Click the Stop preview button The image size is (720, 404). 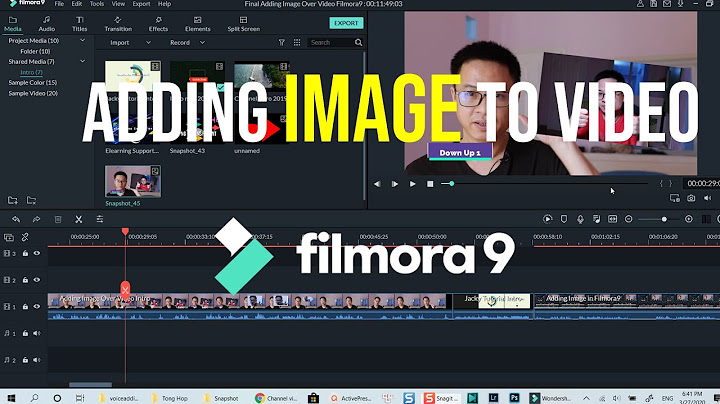pos(430,184)
